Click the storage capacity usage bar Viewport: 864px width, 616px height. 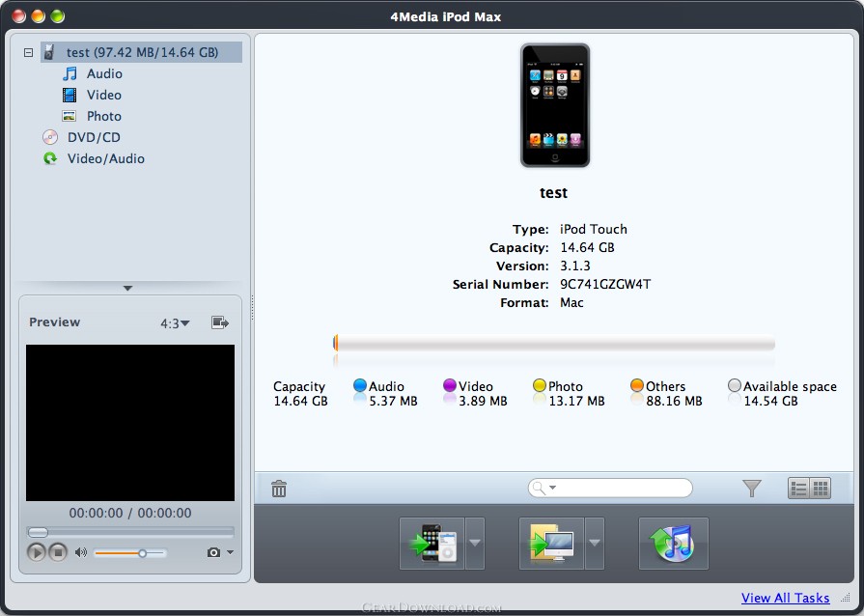coord(554,344)
